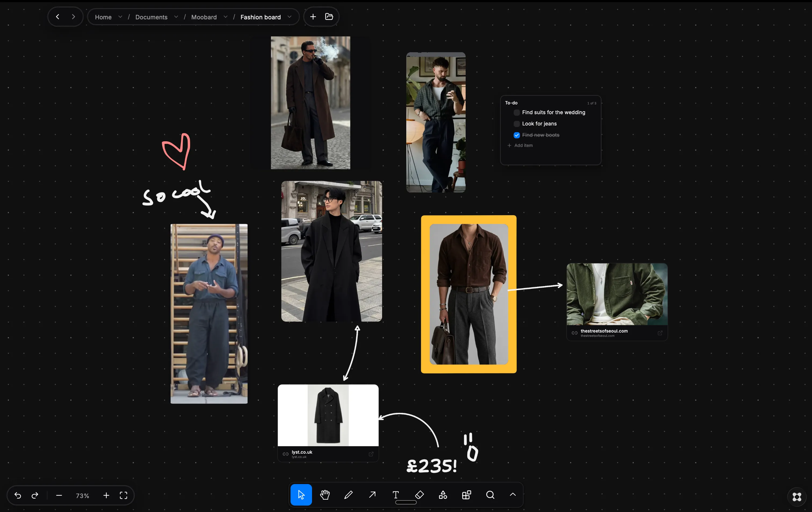Select the Eraser tool
Screen dimensions: 812x512
click(x=419, y=495)
